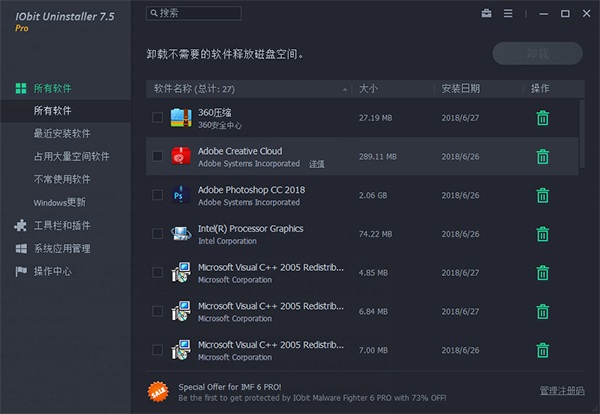
Task: Click the software list vertical scrollbar
Action: pos(582,134)
